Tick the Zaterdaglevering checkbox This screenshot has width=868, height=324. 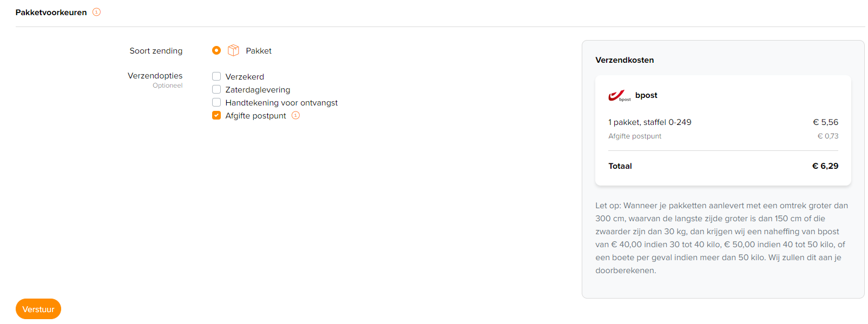pyautogui.click(x=216, y=89)
